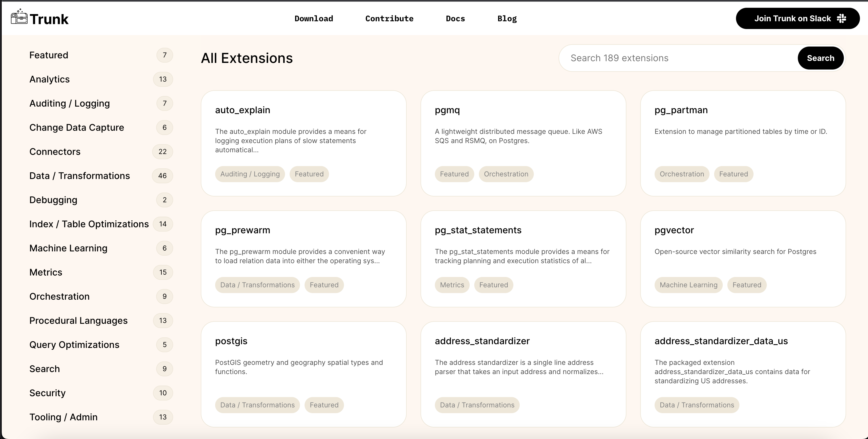Screen dimensions: 868x439
Task: Click the Join Trunk on Slack button
Action: [x=798, y=18]
